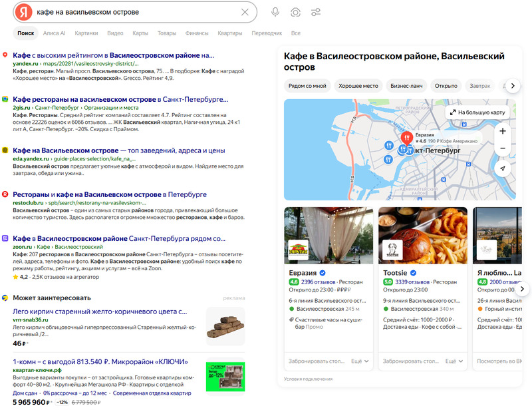
Task: Click Tootsie Забронировать стол button
Action: tap(410, 361)
